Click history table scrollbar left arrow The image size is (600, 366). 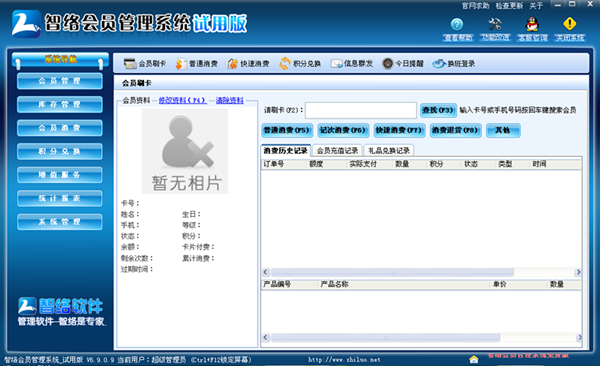(x=266, y=272)
